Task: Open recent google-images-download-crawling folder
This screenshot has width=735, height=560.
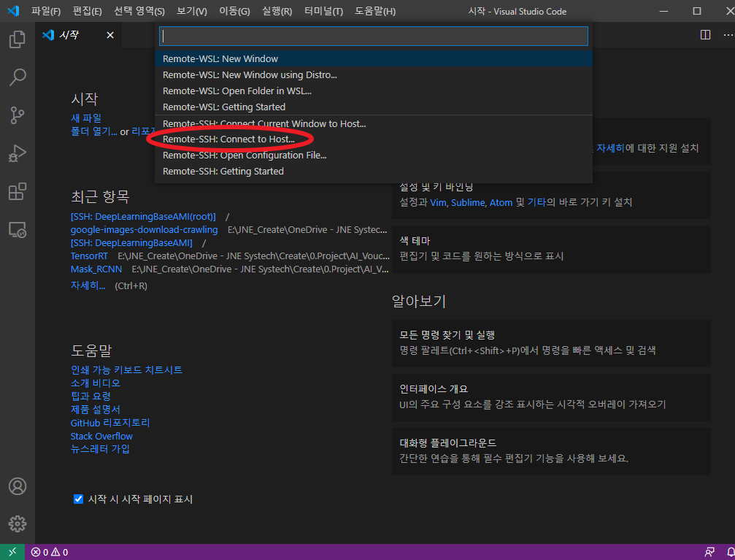Action: 144,230
